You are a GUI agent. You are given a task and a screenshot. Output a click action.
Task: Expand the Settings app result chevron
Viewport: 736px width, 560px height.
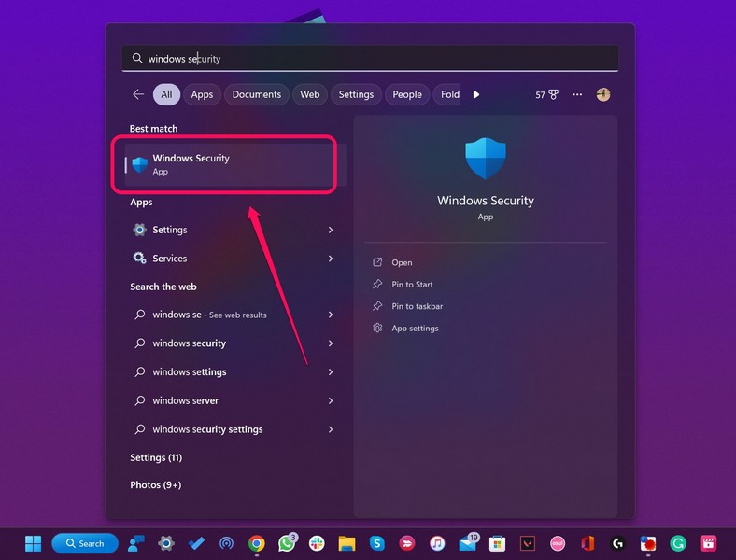[331, 230]
